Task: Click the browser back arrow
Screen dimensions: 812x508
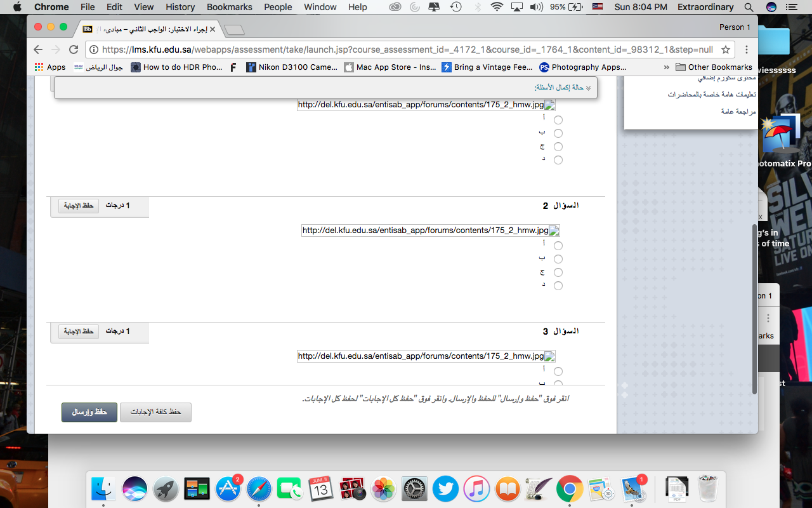Action: [x=38, y=50]
